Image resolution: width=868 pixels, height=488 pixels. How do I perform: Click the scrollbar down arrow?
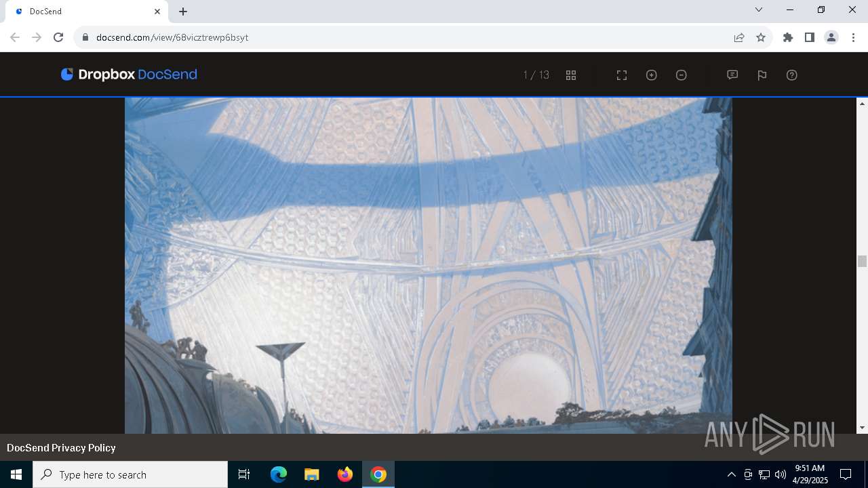click(x=862, y=428)
